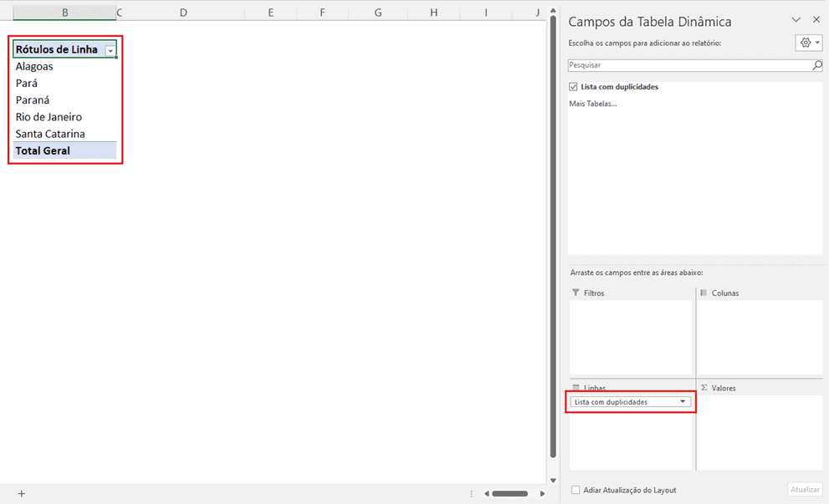Click the search magnifier icon
Viewport: 829px width, 504px height.
[x=816, y=65]
